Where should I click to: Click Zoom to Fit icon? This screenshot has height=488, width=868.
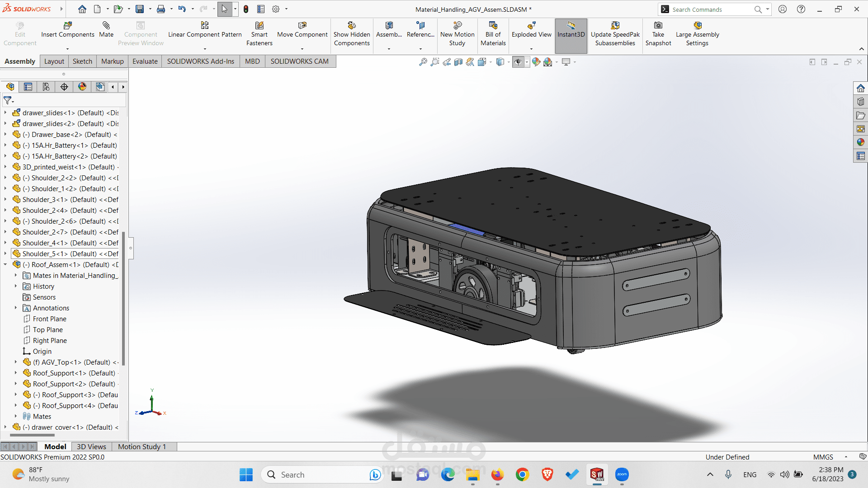coord(423,62)
